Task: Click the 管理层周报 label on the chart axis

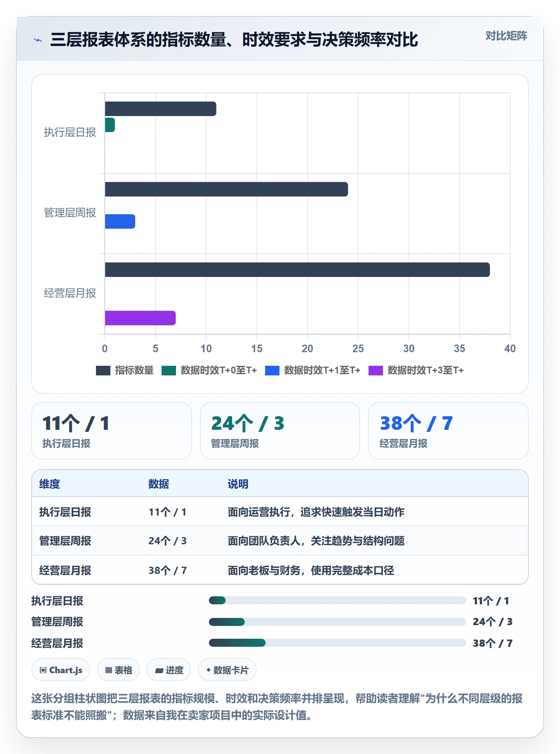Action: click(x=70, y=213)
